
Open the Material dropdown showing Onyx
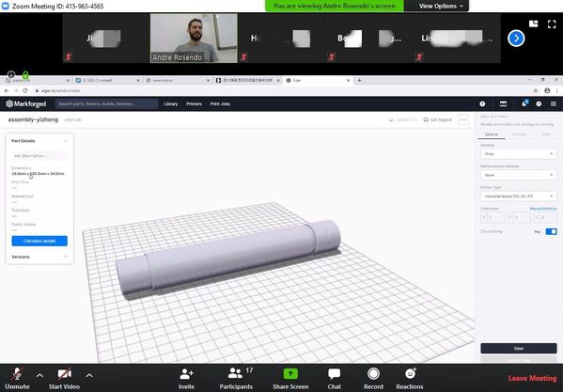519,154
